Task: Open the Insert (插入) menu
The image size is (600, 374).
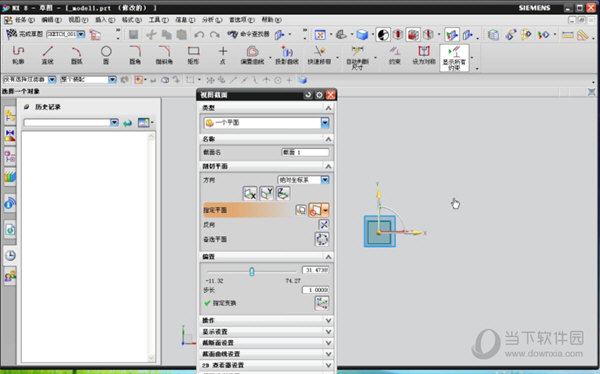Action: click(x=105, y=20)
